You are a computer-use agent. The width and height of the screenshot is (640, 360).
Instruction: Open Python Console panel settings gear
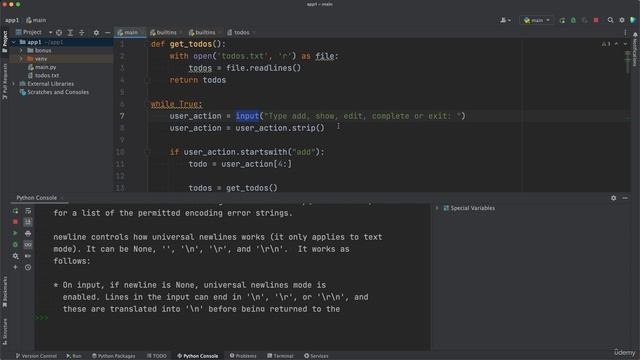point(613,198)
